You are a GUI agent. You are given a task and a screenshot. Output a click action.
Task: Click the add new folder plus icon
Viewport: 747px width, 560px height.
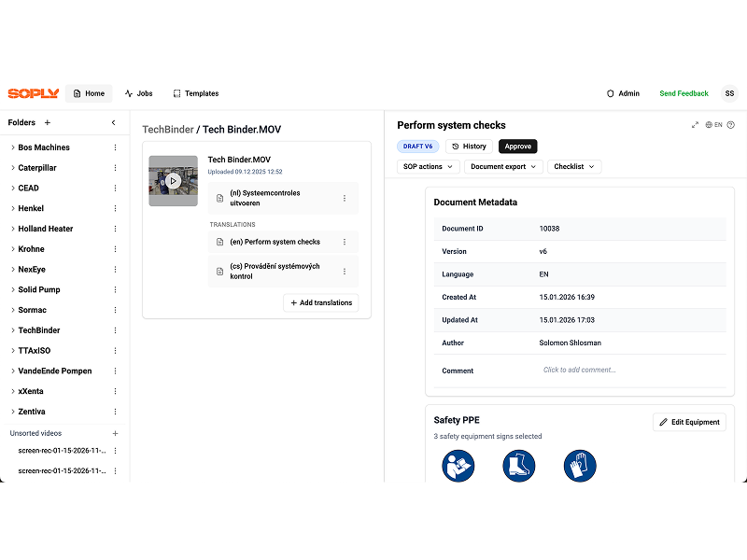point(48,122)
